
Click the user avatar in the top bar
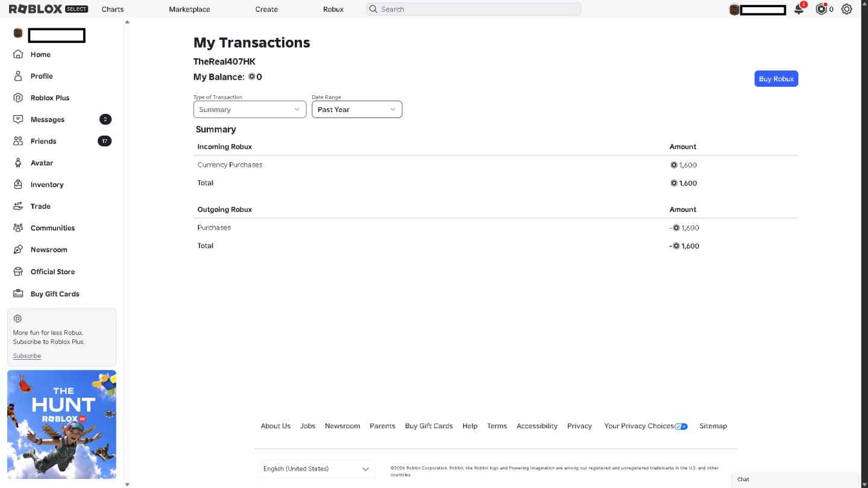(x=734, y=10)
